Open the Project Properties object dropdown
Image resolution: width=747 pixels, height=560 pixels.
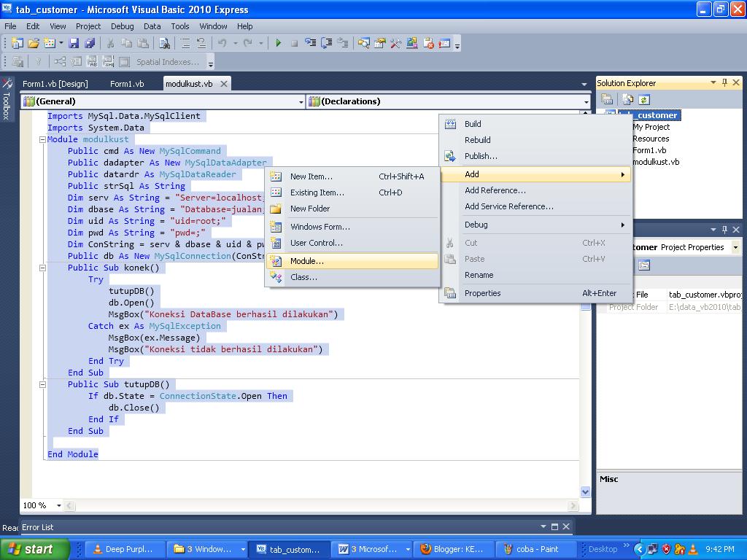click(x=735, y=247)
